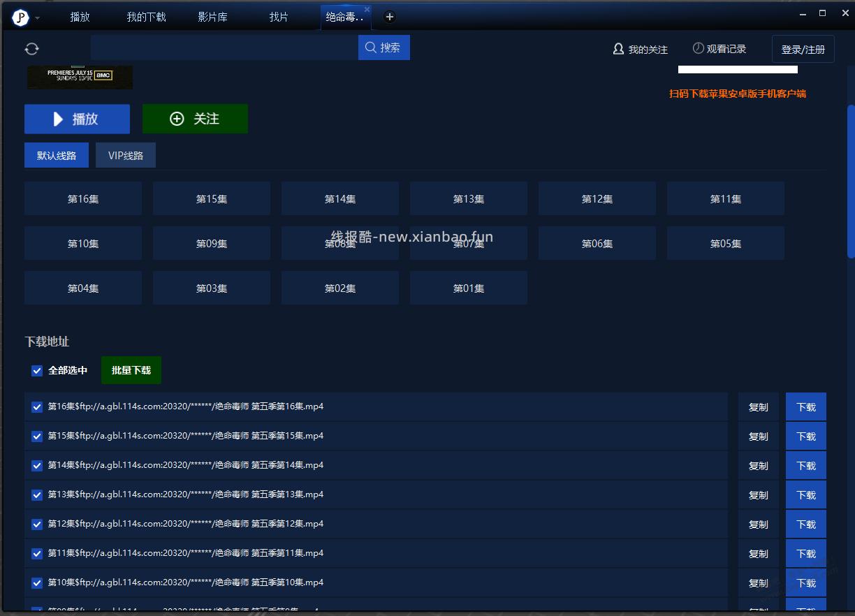Screen dimensions: 855x616
Task: Click the app logo icon
Action: coord(20,17)
